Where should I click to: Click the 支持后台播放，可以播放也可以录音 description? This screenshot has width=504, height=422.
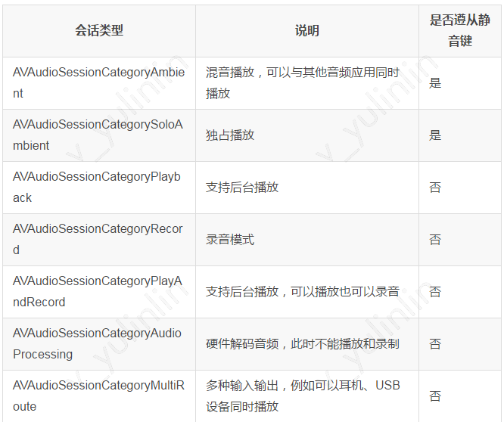(x=302, y=292)
